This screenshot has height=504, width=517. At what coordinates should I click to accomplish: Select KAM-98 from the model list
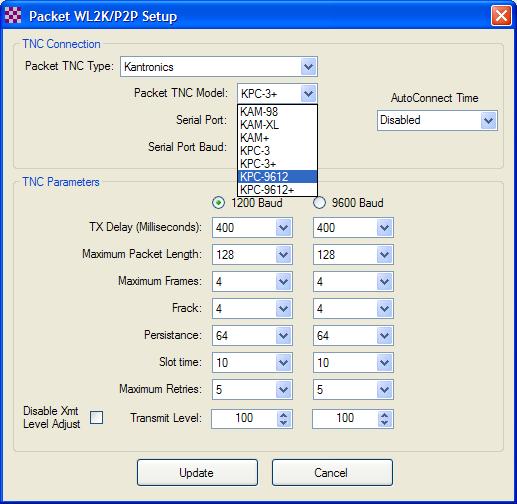pyautogui.click(x=277, y=112)
